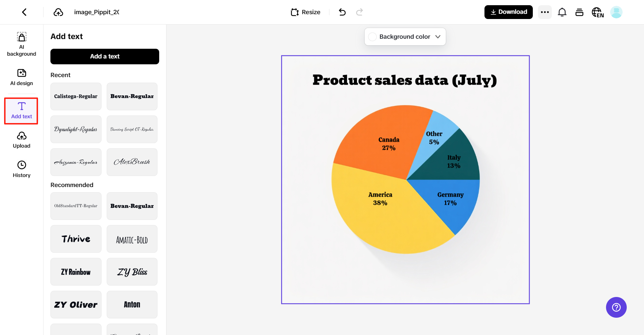Click the back arrow icon

tap(24, 12)
